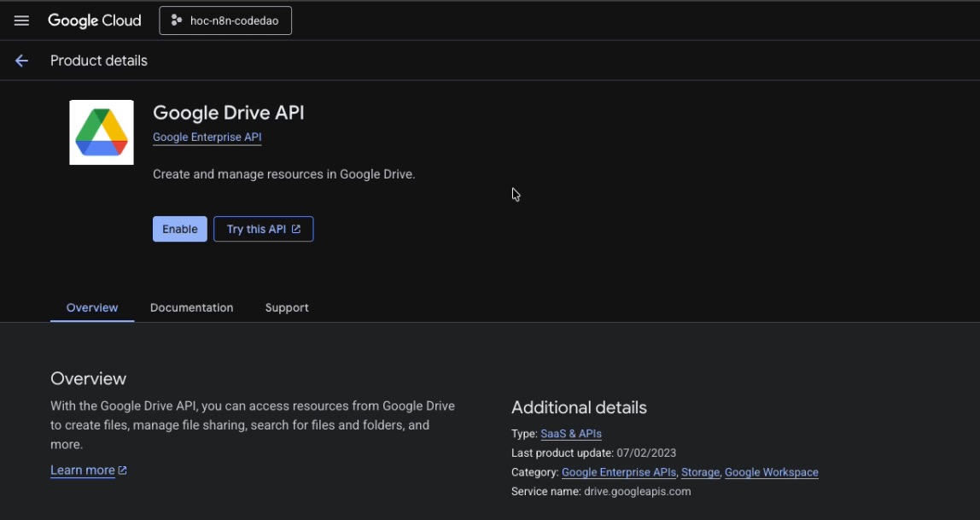Click the Overview section heading
The height and width of the screenshot is (520, 980).
(88, 379)
